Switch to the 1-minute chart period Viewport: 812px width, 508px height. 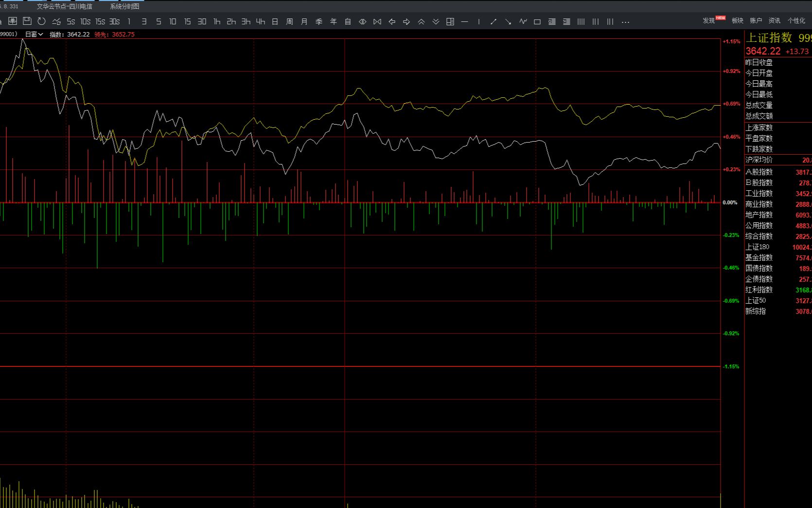coord(129,21)
